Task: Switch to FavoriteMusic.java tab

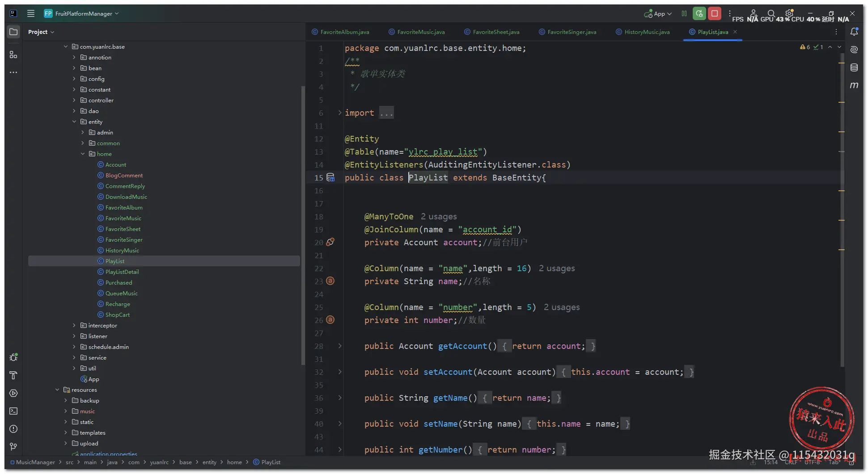Action: tap(417, 32)
